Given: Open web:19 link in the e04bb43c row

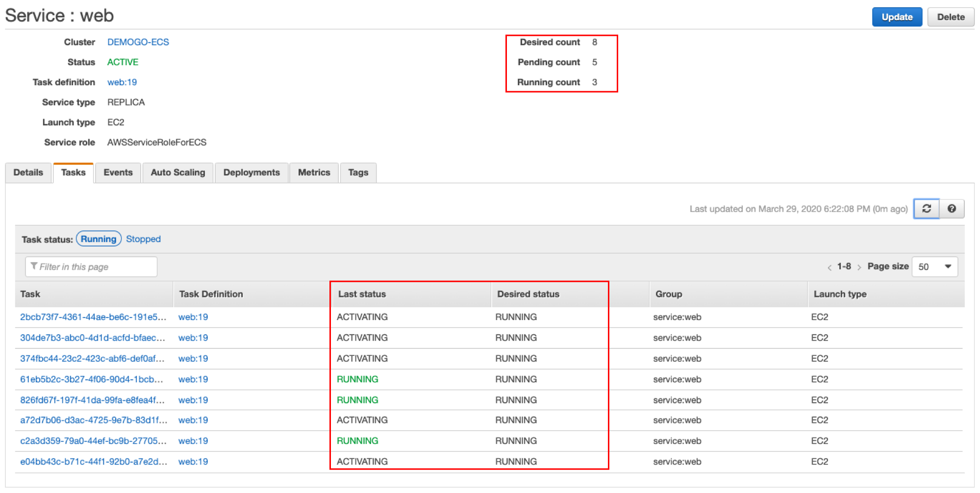Looking at the screenshot, I should (193, 462).
